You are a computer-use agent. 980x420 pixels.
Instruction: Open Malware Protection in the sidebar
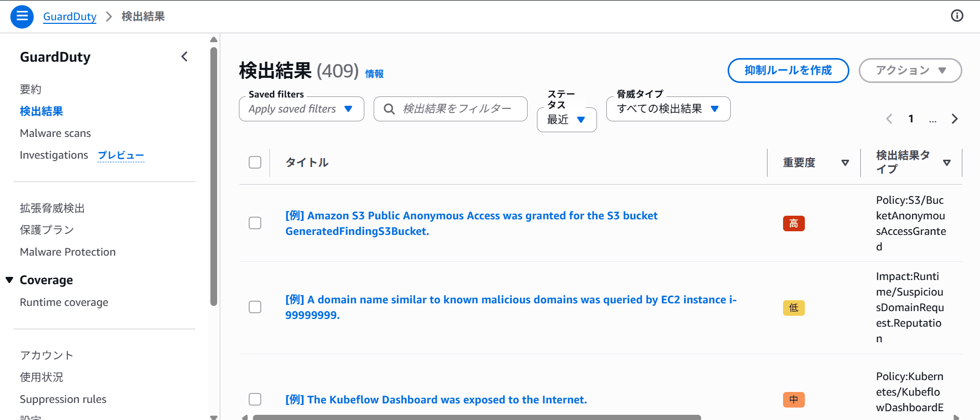point(68,252)
